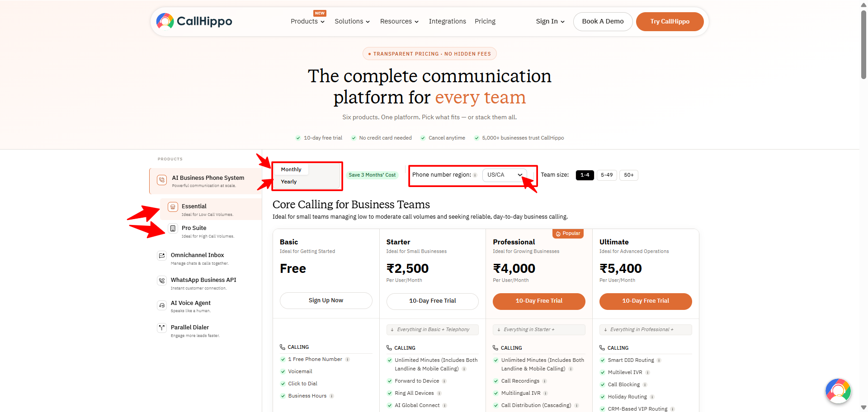Click info icon beside Business Hours
The width and height of the screenshot is (868, 412).
(x=332, y=396)
